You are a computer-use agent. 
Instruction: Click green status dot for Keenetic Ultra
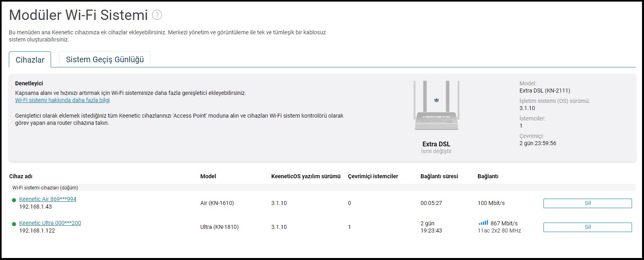(x=14, y=224)
